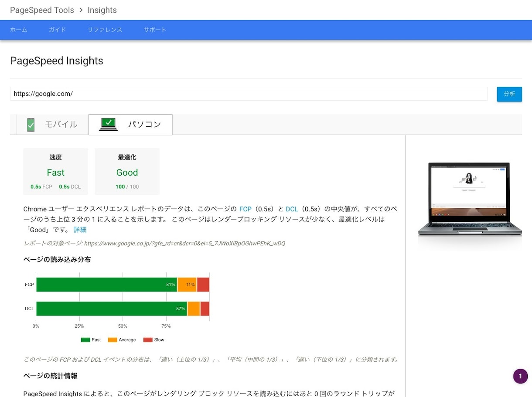Click the orange Average segment of DCL bar
This screenshot has width=532, height=397.
[x=194, y=309]
